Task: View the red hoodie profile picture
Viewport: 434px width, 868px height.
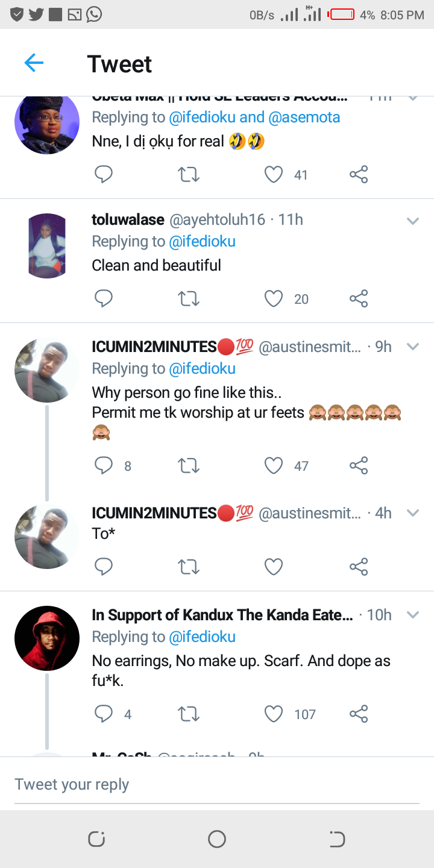Action: [47, 638]
